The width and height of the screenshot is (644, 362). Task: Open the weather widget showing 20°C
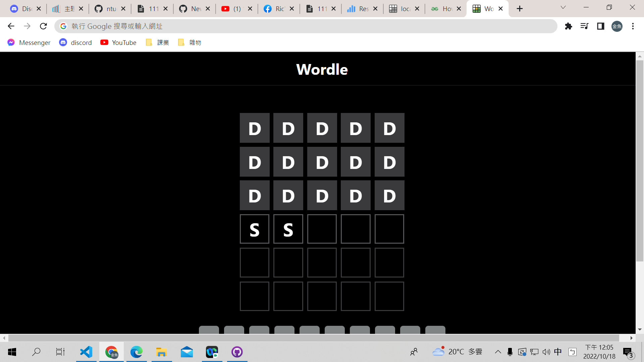tap(457, 352)
